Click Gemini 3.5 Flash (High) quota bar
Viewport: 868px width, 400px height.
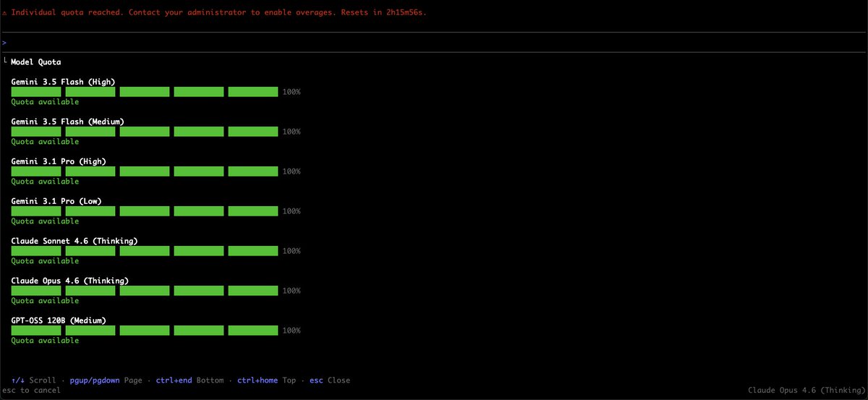145,92
